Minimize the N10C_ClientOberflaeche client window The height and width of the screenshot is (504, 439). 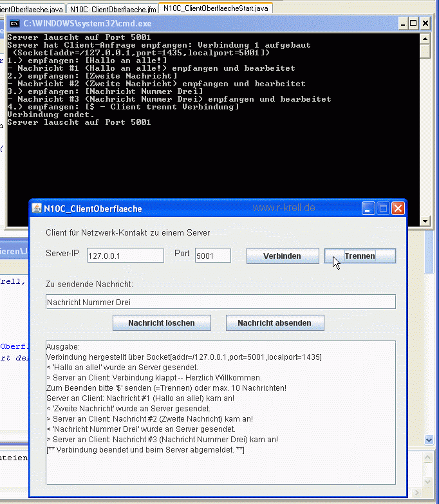[x=368, y=209]
